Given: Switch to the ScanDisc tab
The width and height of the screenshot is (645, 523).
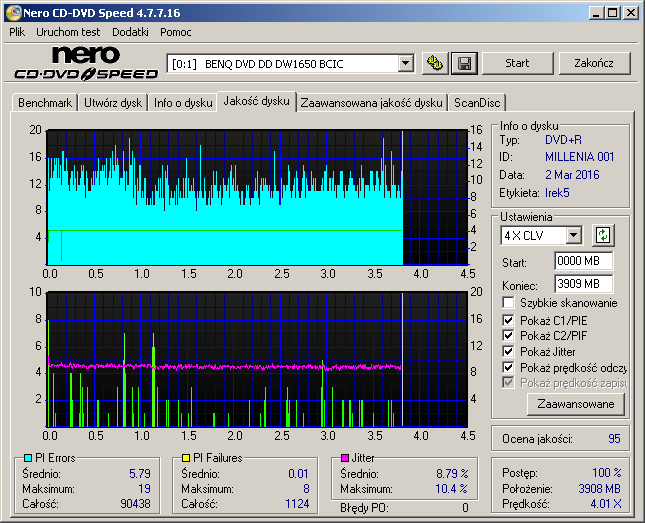Looking at the screenshot, I should point(477,102).
